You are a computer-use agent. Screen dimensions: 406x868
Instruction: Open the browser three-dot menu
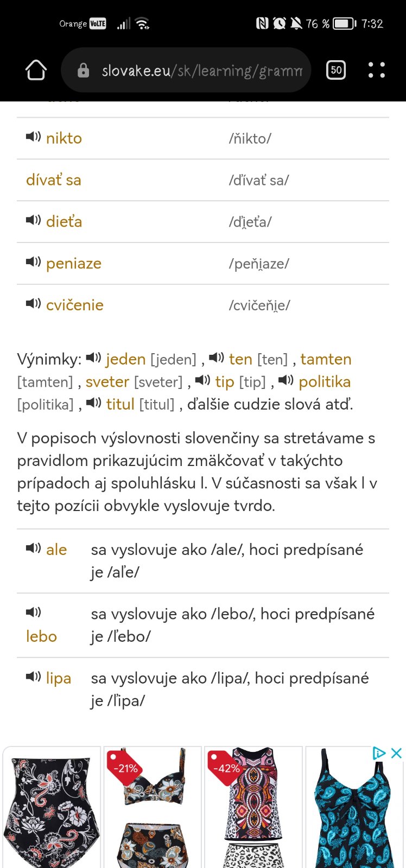click(x=376, y=70)
